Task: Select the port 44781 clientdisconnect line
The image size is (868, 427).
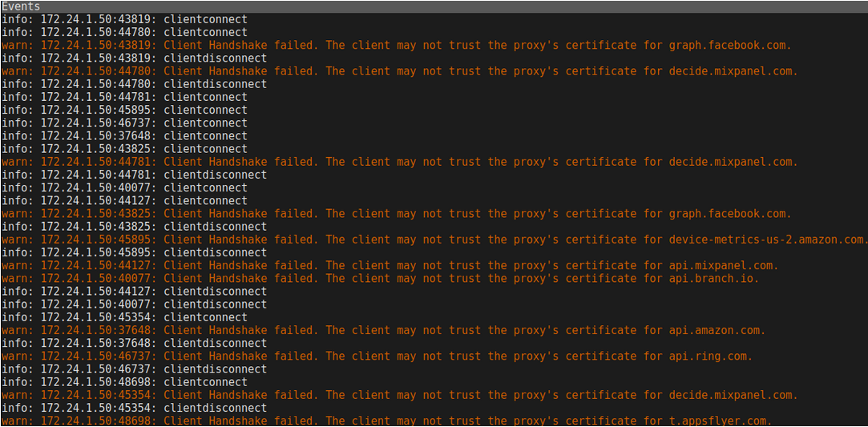Action: [135, 175]
